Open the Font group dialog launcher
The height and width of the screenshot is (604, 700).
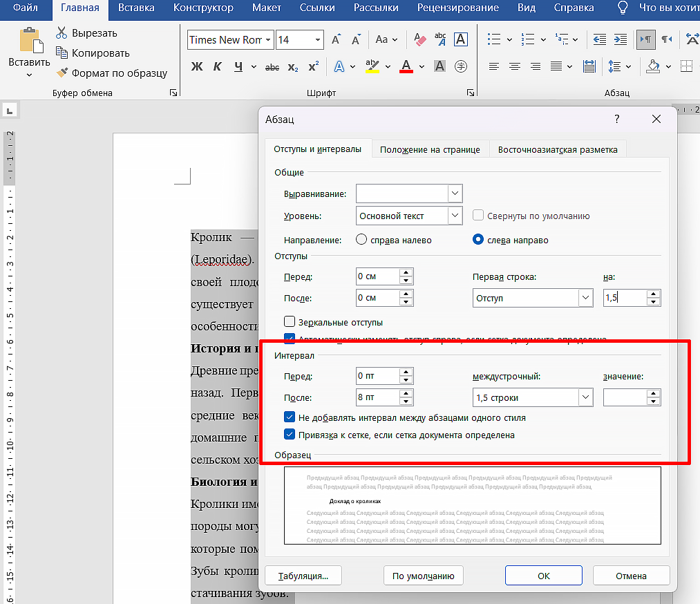coord(471,93)
